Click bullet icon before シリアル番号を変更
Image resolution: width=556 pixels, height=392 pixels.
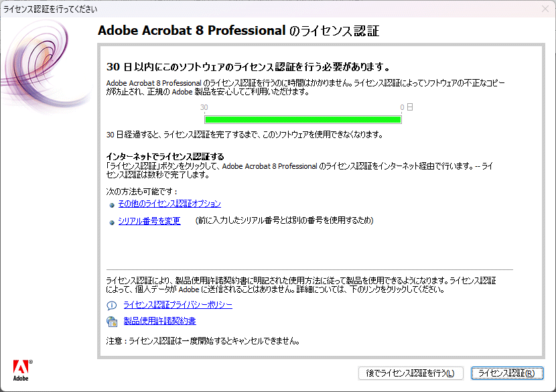(112, 222)
